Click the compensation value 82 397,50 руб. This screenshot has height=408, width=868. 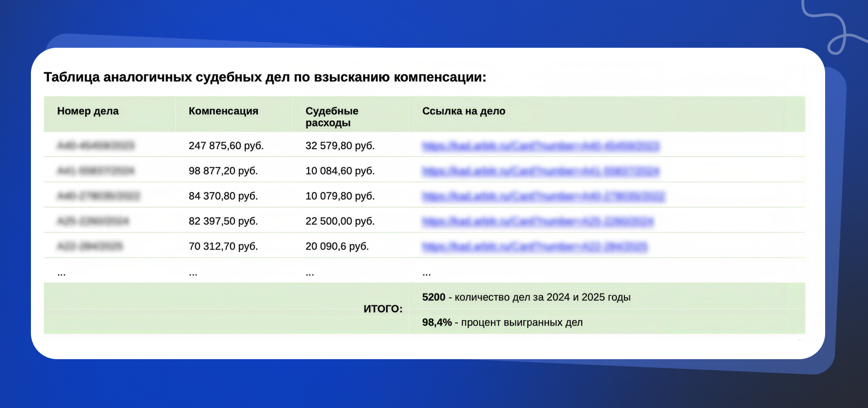point(224,221)
